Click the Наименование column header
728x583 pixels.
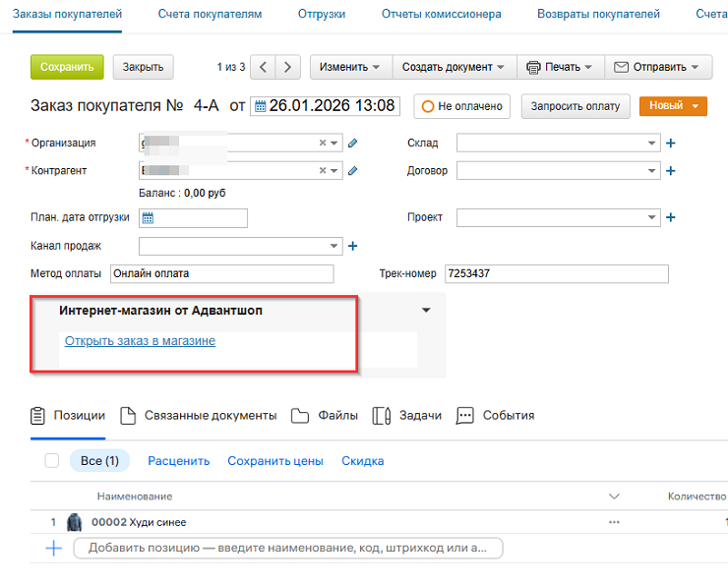click(x=135, y=496)
